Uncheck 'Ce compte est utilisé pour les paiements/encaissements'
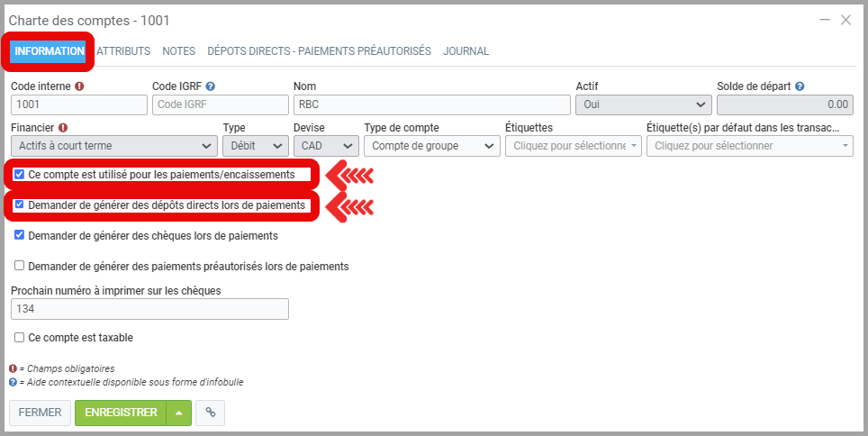 [19, 174]
